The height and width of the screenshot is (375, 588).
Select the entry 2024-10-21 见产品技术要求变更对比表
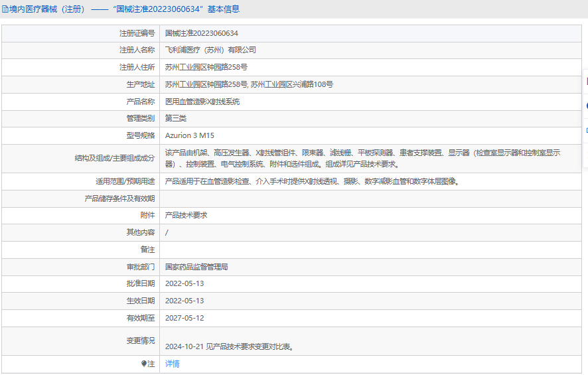[230, 347]
